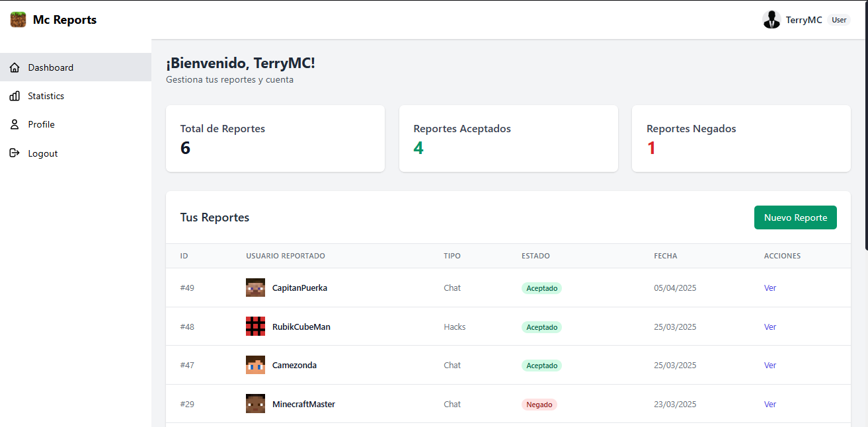Click the Total de Reportes card

(x=275, y=139)
